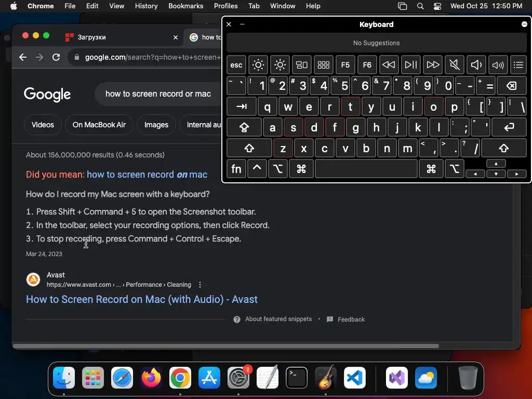Click the return key on virtual keyboard

(x=509, y=128)
